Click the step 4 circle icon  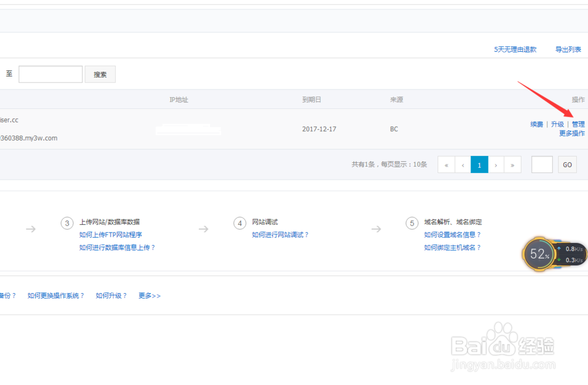[x=240, y=223]
